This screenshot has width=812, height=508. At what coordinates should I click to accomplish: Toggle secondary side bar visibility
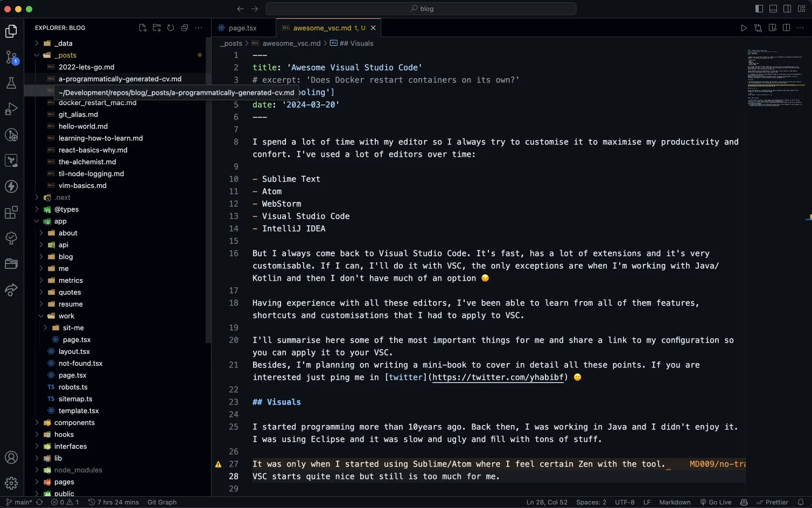(787, 9)
